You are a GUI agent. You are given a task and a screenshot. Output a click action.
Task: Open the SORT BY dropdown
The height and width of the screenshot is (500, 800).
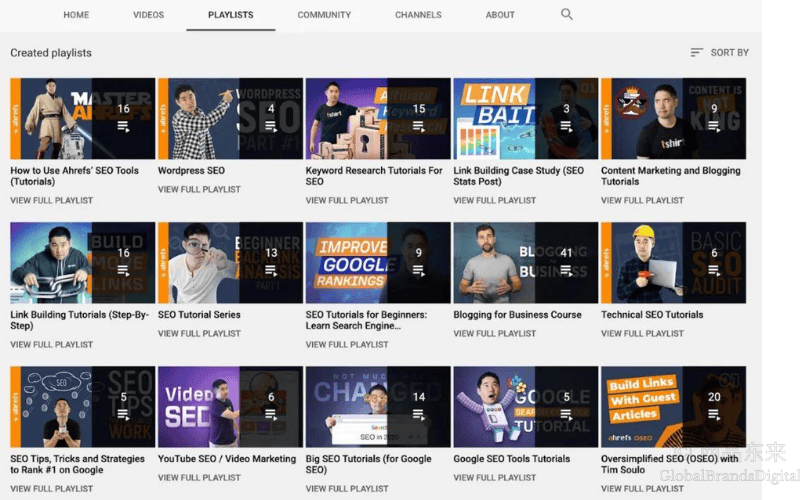719,52
